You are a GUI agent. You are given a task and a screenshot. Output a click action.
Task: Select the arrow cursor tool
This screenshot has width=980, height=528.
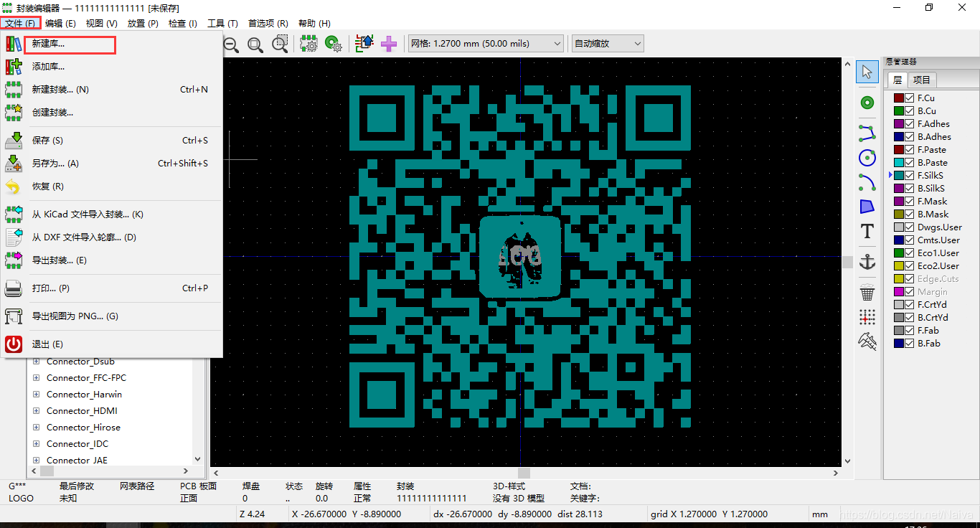coord(867,71)
